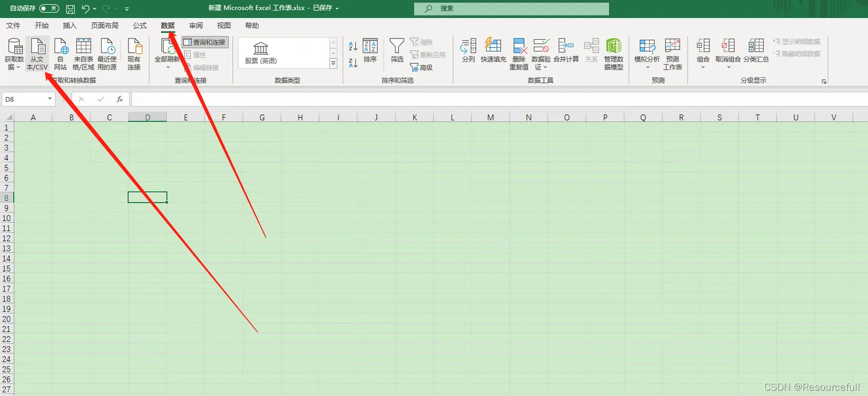This screenshot has height=396, width=868.
Task: Click the Select All corner button
Action: 7,117
